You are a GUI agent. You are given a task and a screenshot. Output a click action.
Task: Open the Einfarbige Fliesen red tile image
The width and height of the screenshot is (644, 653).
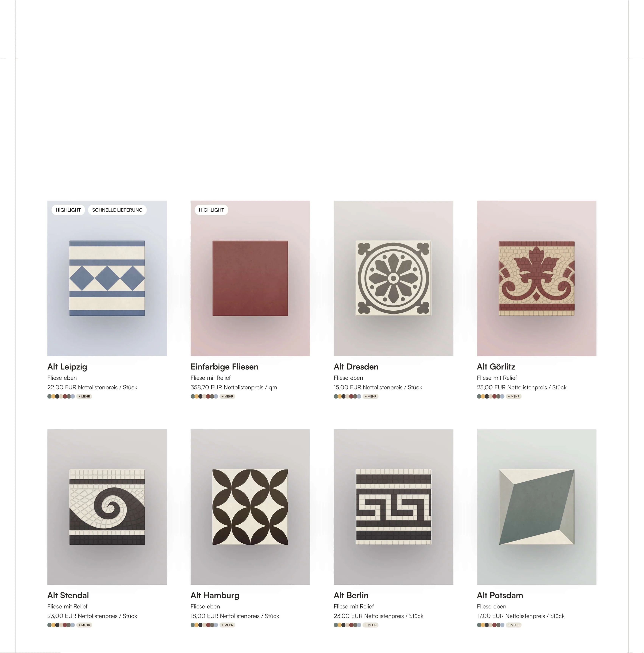(x=250, y=278)
